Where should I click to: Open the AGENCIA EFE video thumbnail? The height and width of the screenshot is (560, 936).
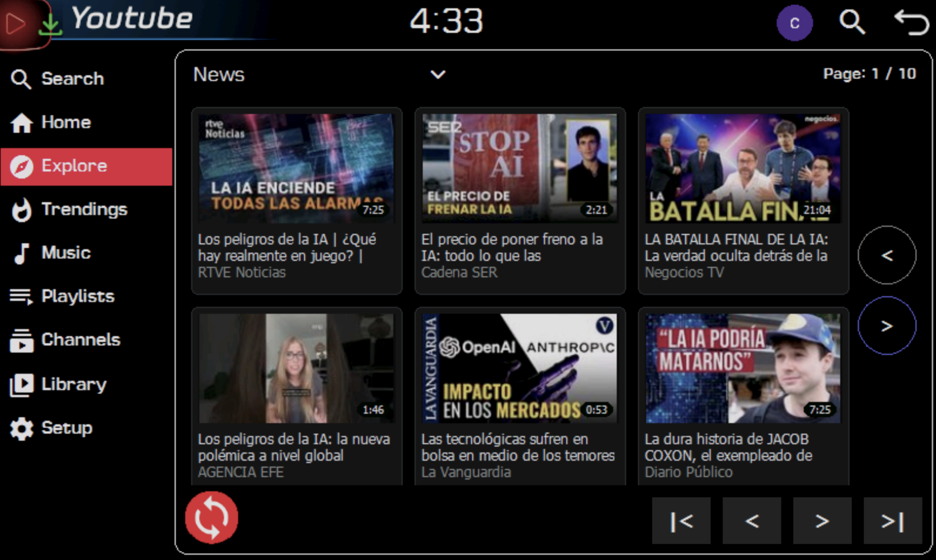coord(296,368)
